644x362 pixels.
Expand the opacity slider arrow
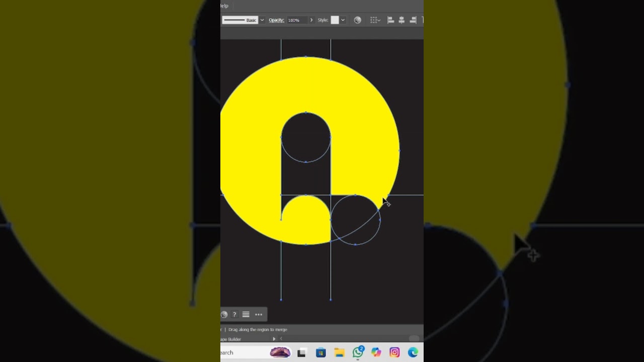(311, 20)
